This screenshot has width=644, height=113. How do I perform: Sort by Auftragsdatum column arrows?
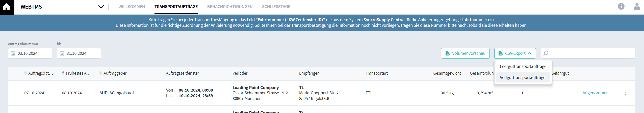[x=25, y=73]
